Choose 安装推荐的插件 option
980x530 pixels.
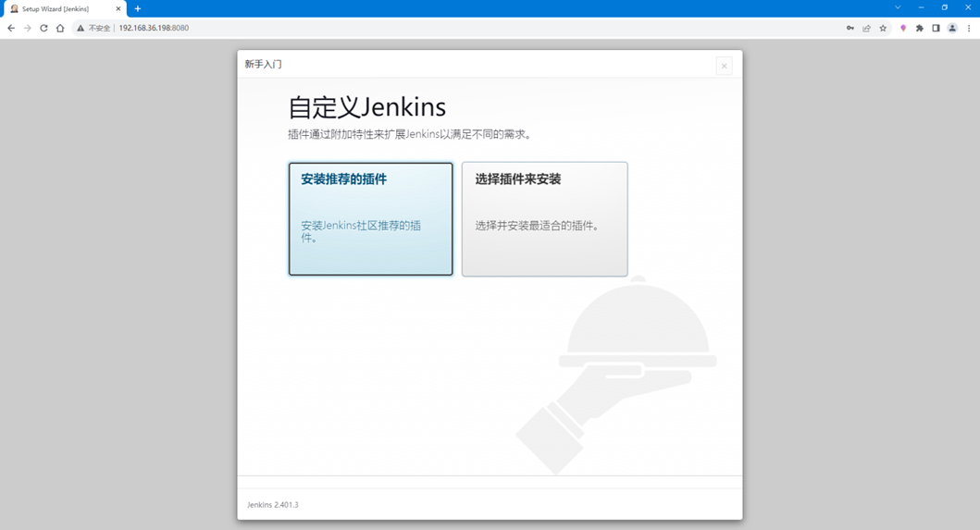pyautogui.click(x=371, y=218)
